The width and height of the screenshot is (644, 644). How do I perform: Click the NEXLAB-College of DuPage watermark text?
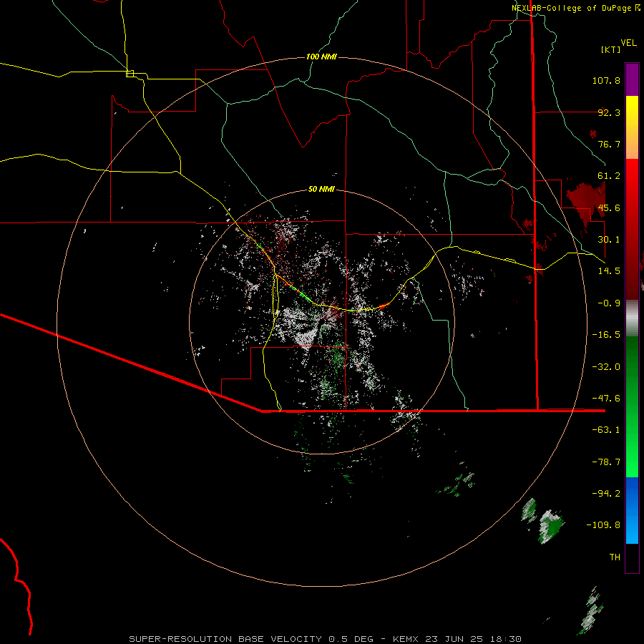pyautogui.click(x=575, y=8)
